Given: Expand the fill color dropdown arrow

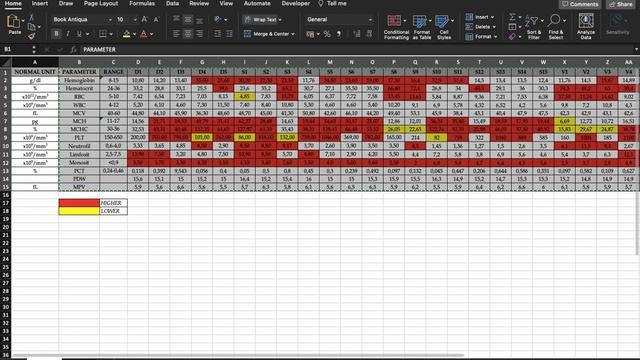Looking at the screenshot, I should coord(134,34).
